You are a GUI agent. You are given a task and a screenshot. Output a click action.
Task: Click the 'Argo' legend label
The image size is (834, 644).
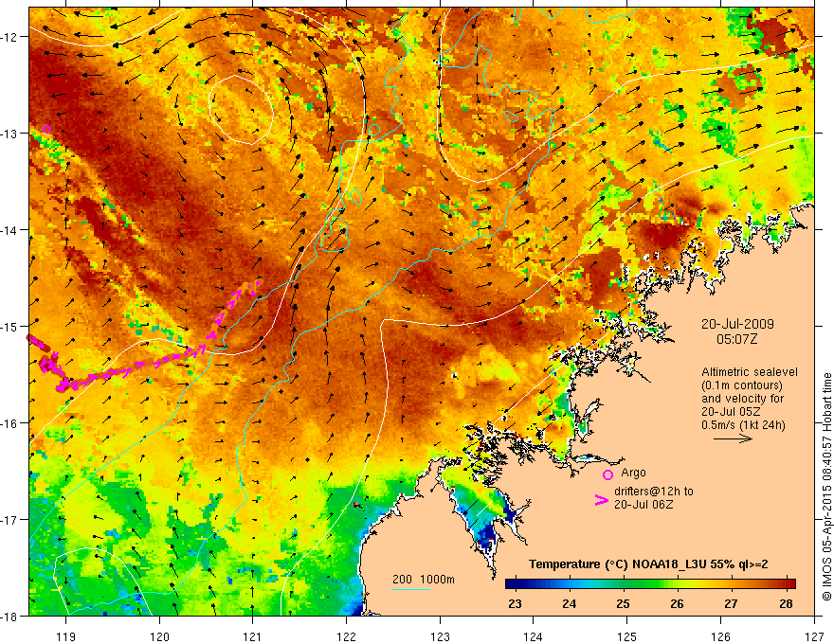633,473
